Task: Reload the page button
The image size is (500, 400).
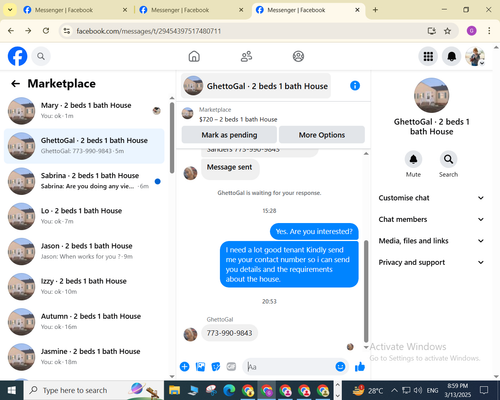Action: (x=46, y=31)
